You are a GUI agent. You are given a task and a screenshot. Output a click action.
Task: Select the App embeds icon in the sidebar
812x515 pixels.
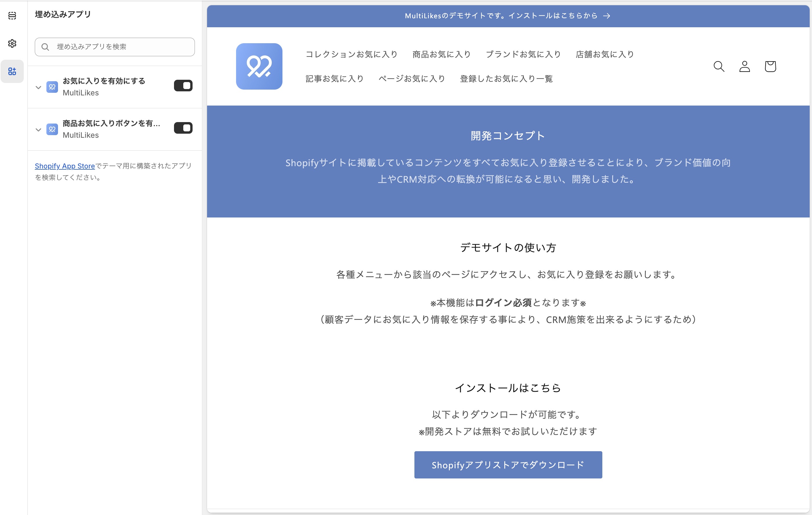click(12, 71)
